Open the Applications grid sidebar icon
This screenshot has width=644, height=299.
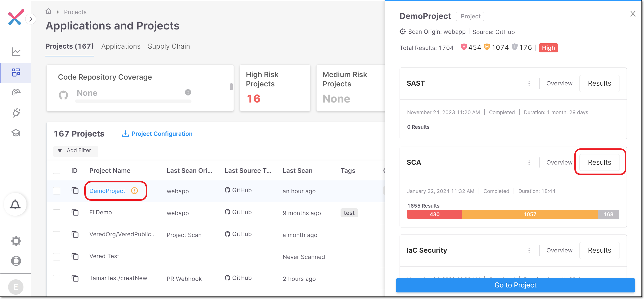16,72
